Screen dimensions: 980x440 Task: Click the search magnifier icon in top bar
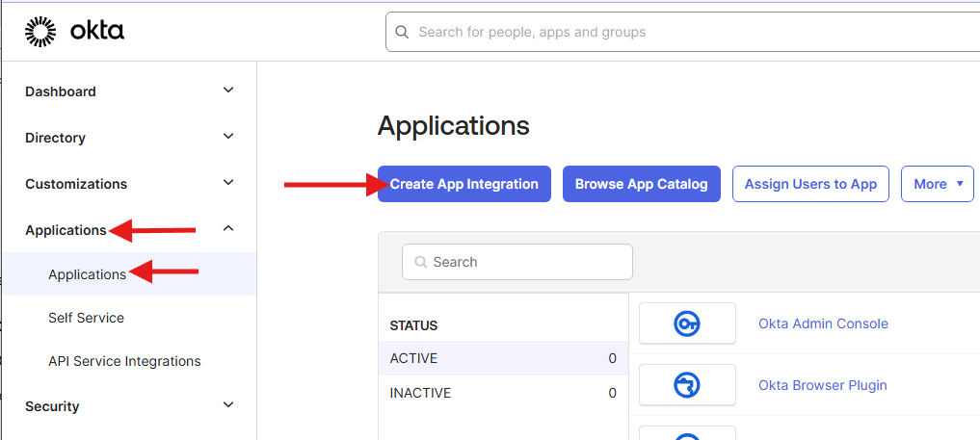pyautogui.click(x=403, y=32)
